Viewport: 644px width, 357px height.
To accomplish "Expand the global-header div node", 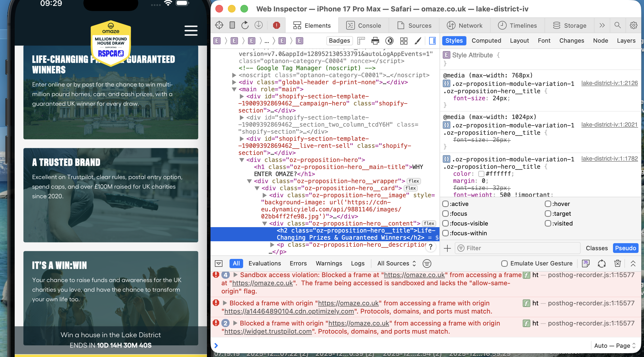I will (234, 82).
